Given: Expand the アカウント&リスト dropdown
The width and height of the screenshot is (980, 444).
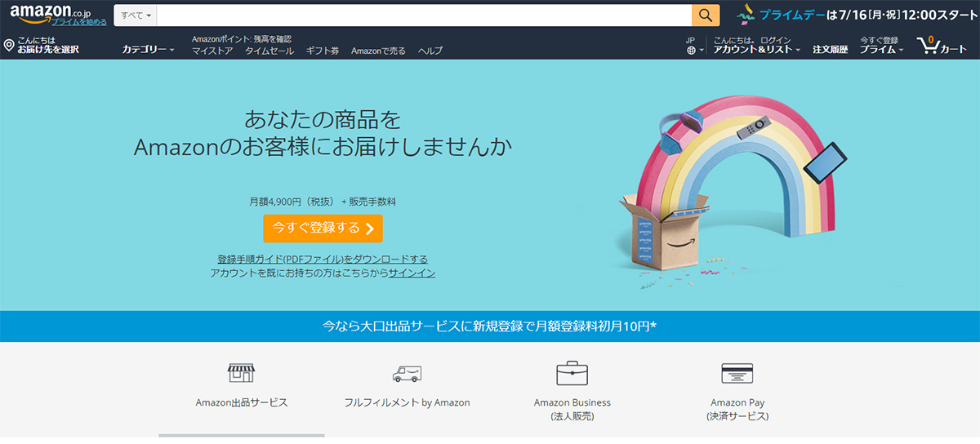Looking at the screenshot, I should 756,50.
